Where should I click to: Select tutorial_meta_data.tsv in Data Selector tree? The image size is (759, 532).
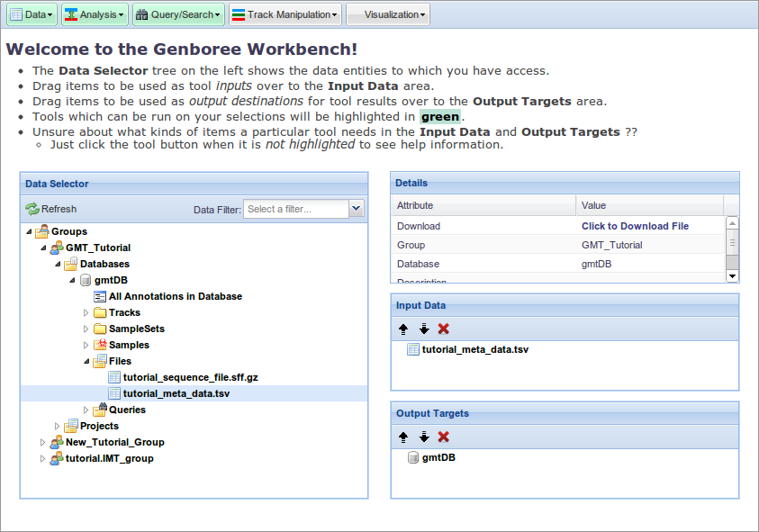pyautogui.click(x=176, y=393)
